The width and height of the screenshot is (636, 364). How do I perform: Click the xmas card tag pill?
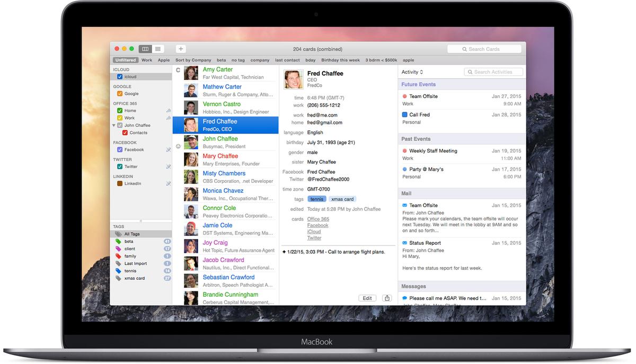tap(342, 199)
